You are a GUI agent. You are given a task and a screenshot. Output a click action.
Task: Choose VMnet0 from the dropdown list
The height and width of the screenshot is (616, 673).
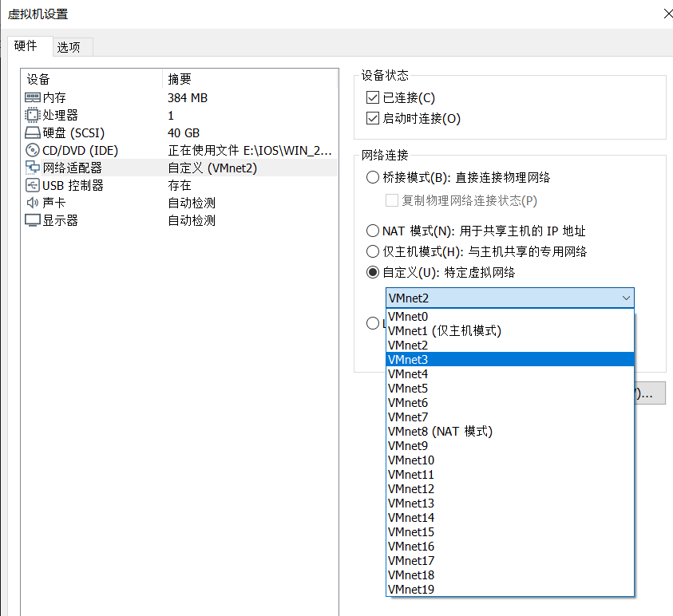coord(510,317)
